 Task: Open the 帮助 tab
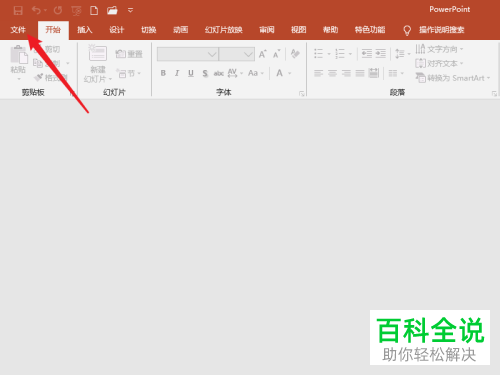(330, 30)
